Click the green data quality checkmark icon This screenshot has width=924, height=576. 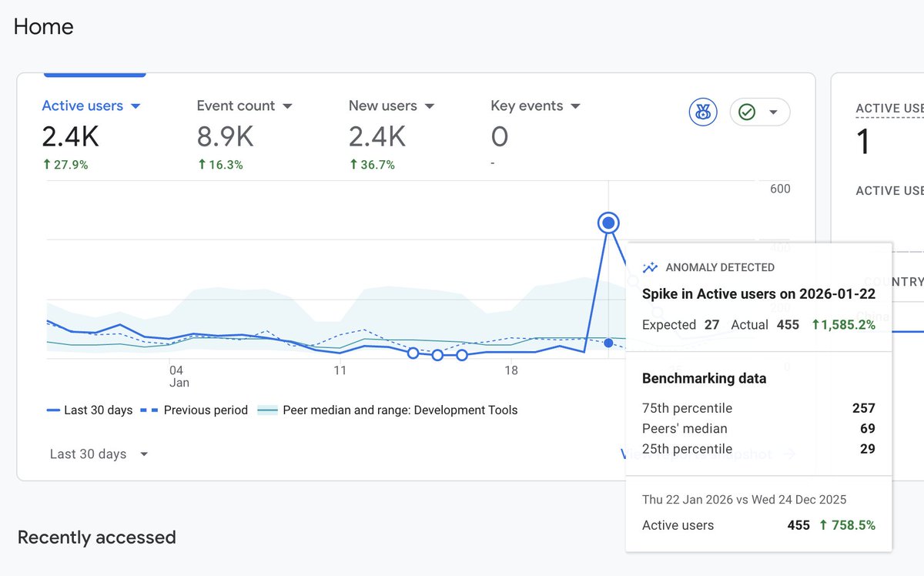click(x=747, y=112)
